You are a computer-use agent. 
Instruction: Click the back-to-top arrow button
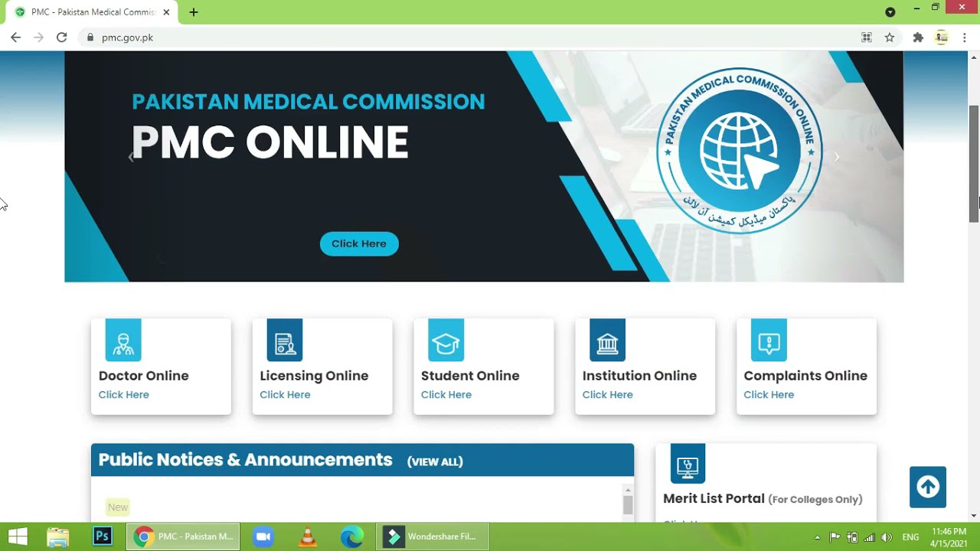(x=928, y=487)
